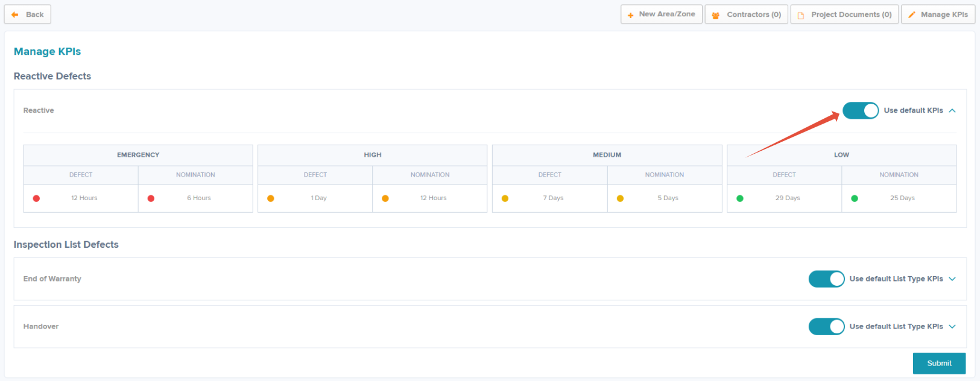Toggle Handover default List Type KPIs switch
This screenshot has height=381, width=980.
[826, 326]
